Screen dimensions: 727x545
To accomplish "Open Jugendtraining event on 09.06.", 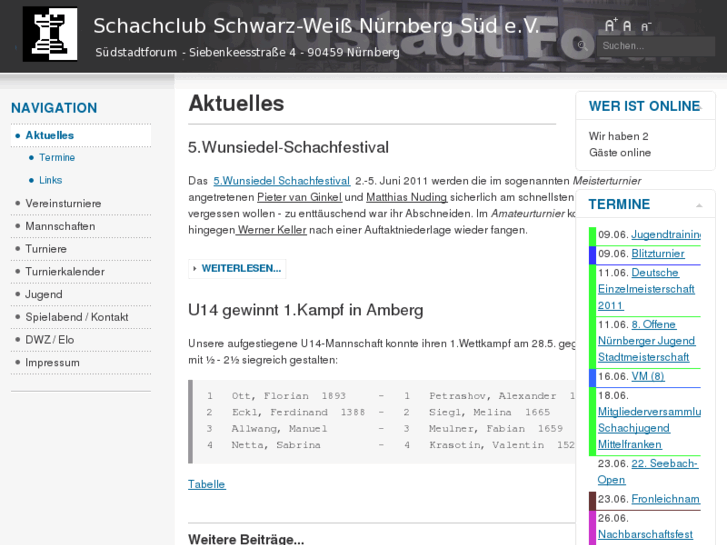I will tap(666, 235).
